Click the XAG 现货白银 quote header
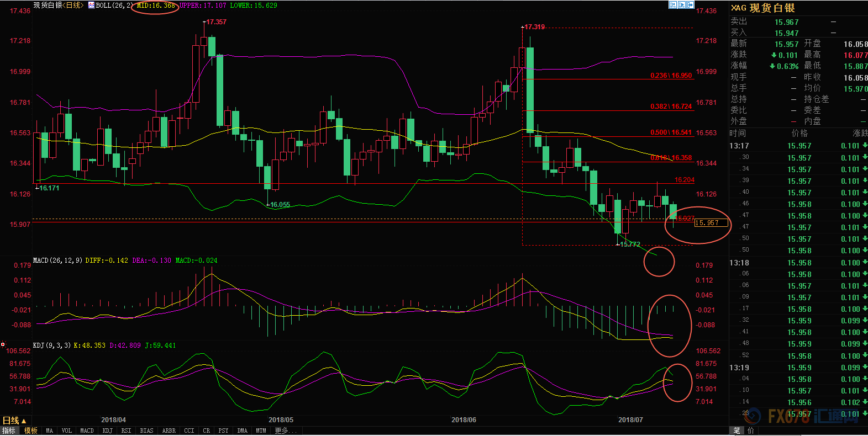Screen dimensions: 868x436 coord(763,8)
